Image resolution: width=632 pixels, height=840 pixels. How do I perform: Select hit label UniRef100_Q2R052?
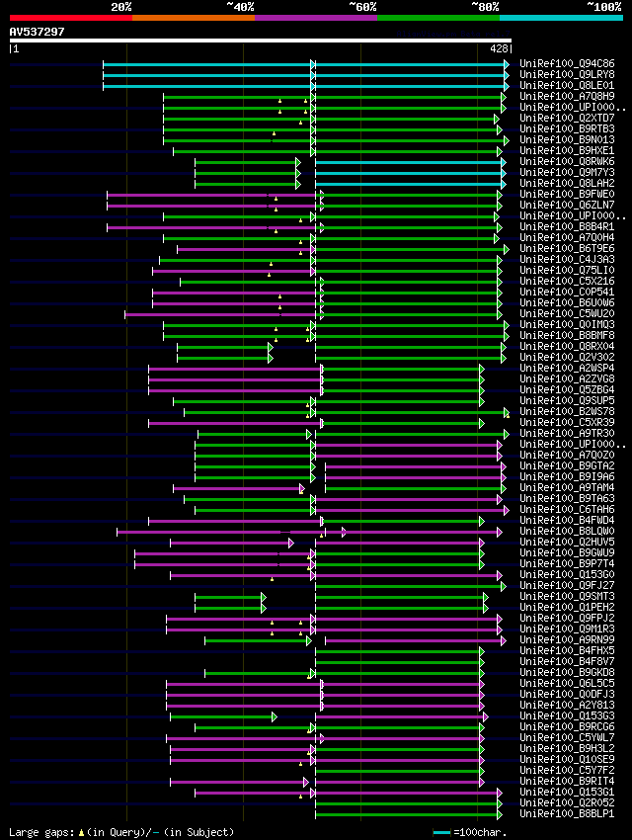pyautogui.click(x=567, y=803)
